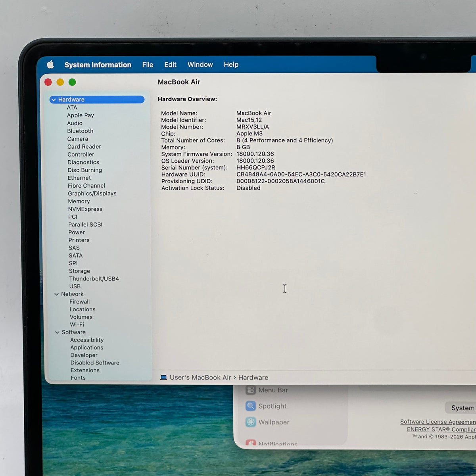Image resolution: width=476 pixels, height=476 pixels.
Task: Select Diagnostics in the sidebar
Action: coord(83,162)
